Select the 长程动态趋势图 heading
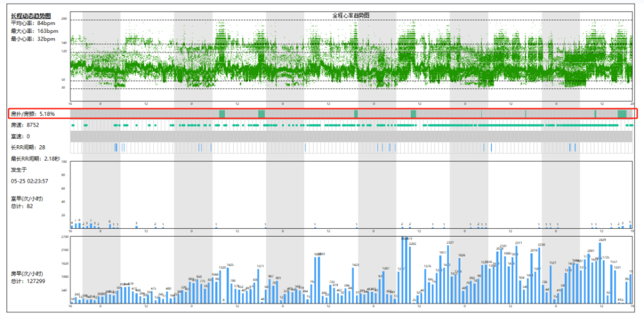644x316 pixels. (x=31, y=16)
